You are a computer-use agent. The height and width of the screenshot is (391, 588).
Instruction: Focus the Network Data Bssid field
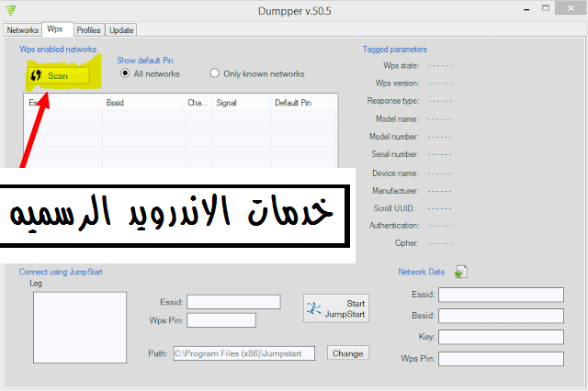tap(501, 316)
